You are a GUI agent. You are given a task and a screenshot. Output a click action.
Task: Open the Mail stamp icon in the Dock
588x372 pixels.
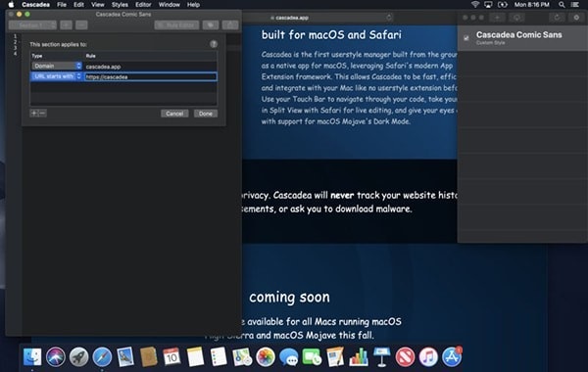pos(125,356)
